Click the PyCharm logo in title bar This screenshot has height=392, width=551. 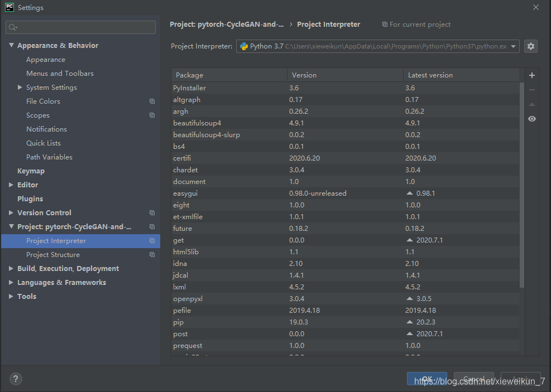[9, 7]
